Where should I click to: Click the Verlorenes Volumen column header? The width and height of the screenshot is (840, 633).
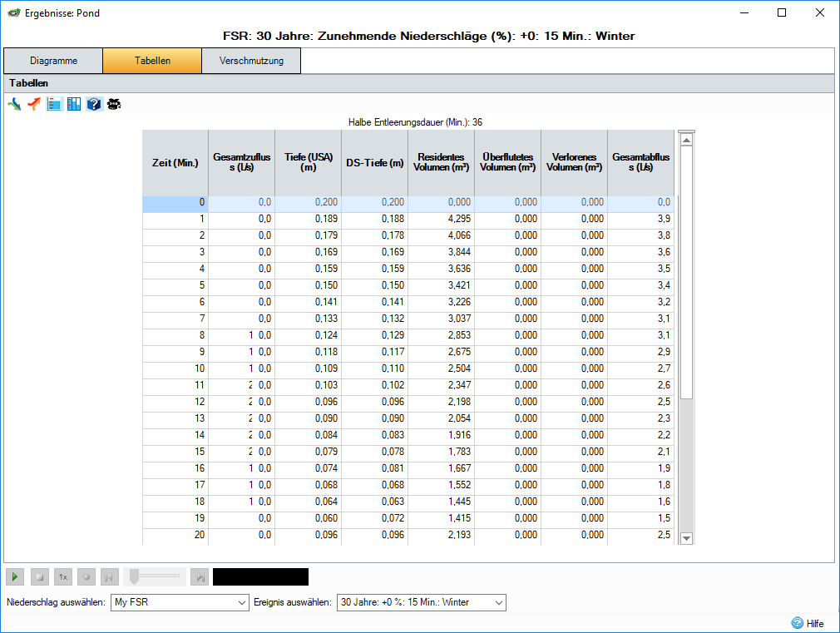(574, 163)
